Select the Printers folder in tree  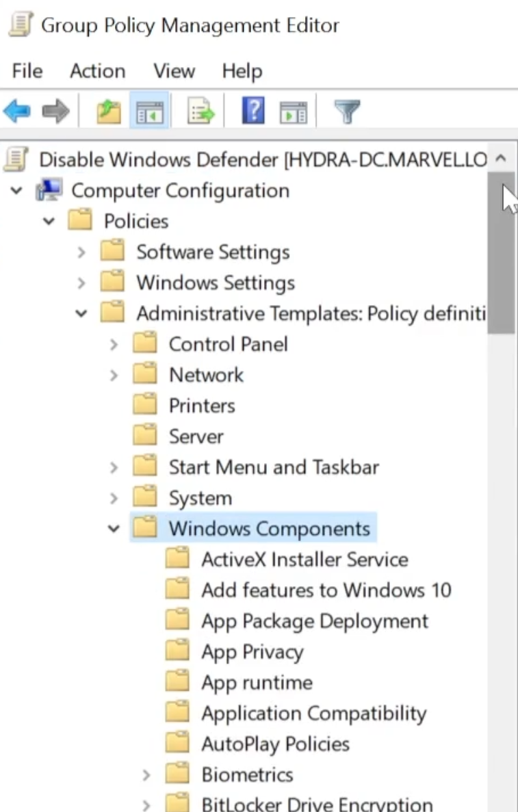point(201,406)
